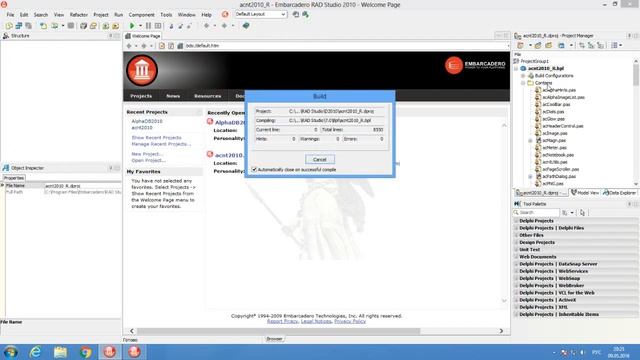This screenshot has width=640, height=360.
Task: Click the Projects tab on Welcome Page
Action: [141, 96]
